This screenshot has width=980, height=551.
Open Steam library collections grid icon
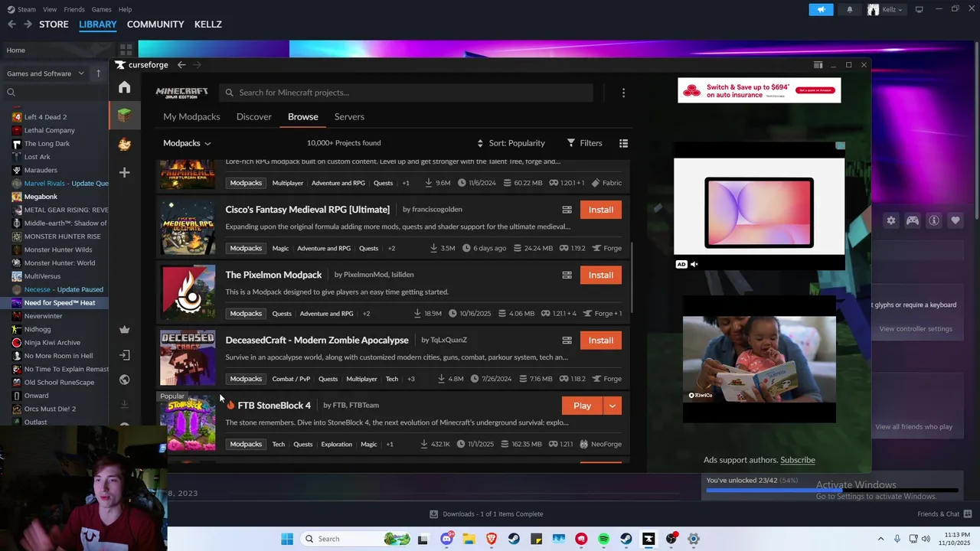126,50
